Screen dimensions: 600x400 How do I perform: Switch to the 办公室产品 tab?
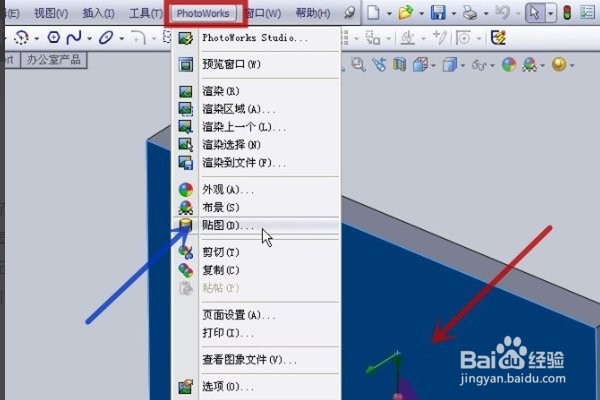click(54, 60)
